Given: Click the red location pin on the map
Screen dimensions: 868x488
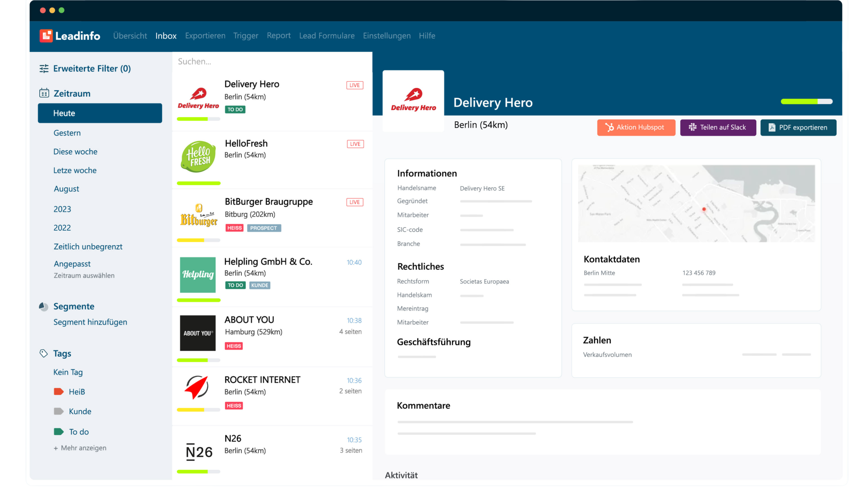Looking at the screenshot, I should pyautogui.click(x=704, y=209).
